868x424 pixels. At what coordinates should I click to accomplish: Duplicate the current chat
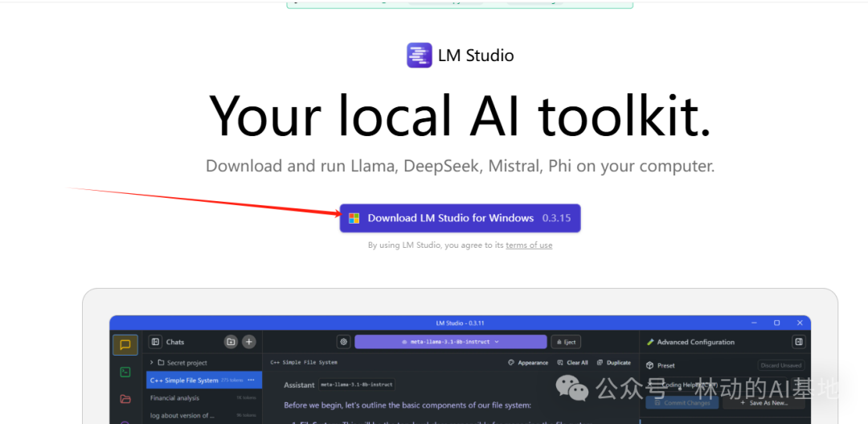pyautogui.click(x=613, y=363)
